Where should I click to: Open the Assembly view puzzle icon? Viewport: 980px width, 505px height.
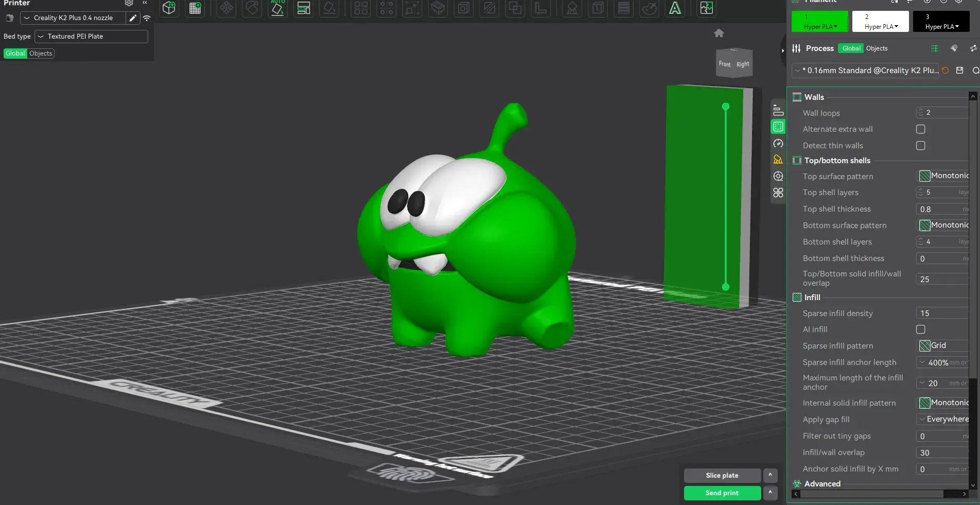pyautogui.click(x=707, y=8)
